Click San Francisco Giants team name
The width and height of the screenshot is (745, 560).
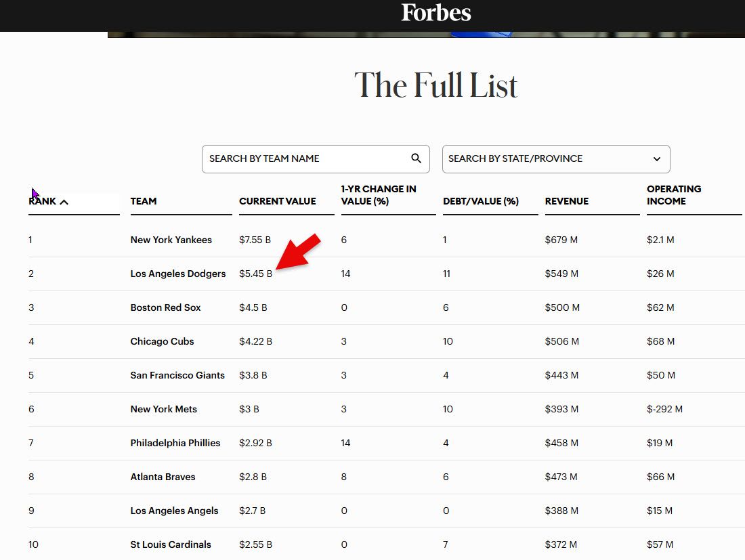177,375
